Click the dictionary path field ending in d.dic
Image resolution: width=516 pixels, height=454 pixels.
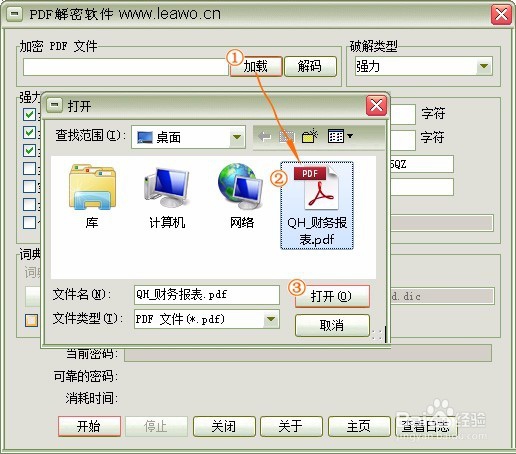pos(442,296)
